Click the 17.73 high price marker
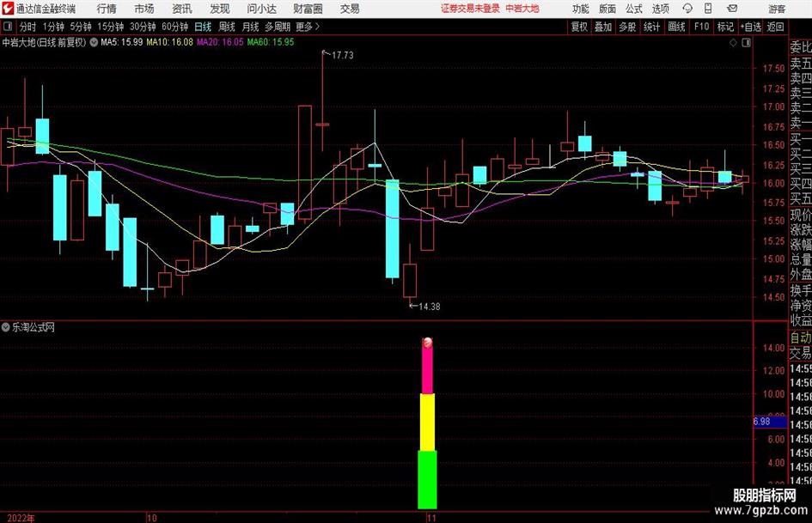The height and width of the screenshot is (523, 812). pyautogui.click(x=342, y=55)
